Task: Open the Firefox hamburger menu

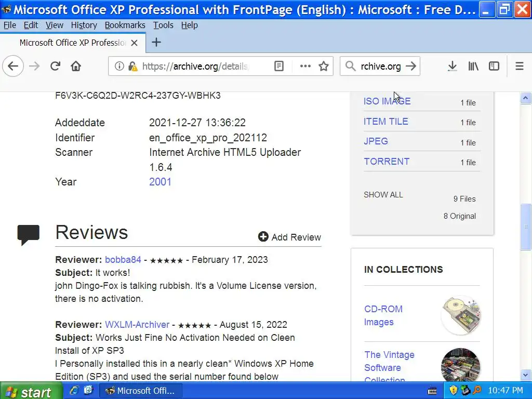Action: click(519, 66)
